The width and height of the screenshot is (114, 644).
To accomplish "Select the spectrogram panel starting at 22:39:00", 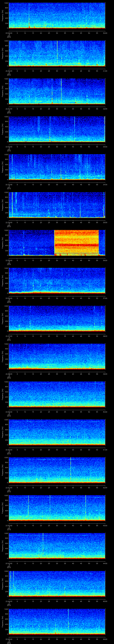I will click(57, 394).
